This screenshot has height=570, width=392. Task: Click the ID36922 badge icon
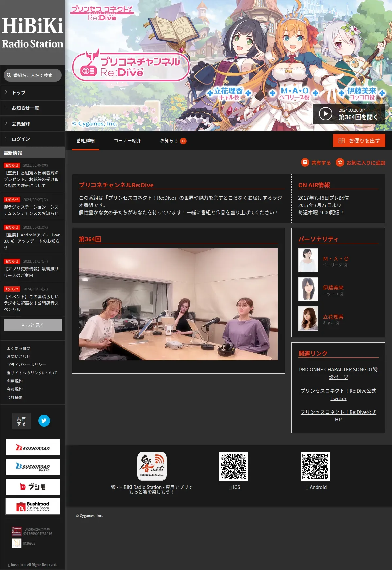(16, 543)
